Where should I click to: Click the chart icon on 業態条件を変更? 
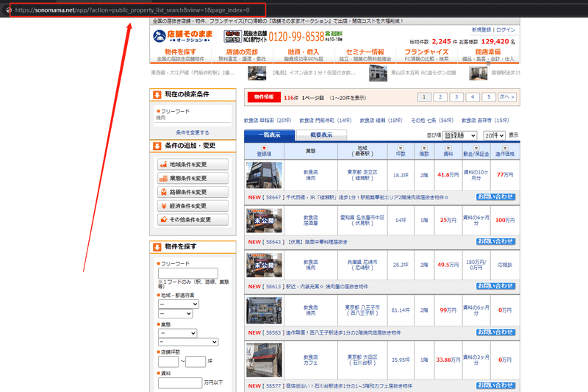[163, 179]
